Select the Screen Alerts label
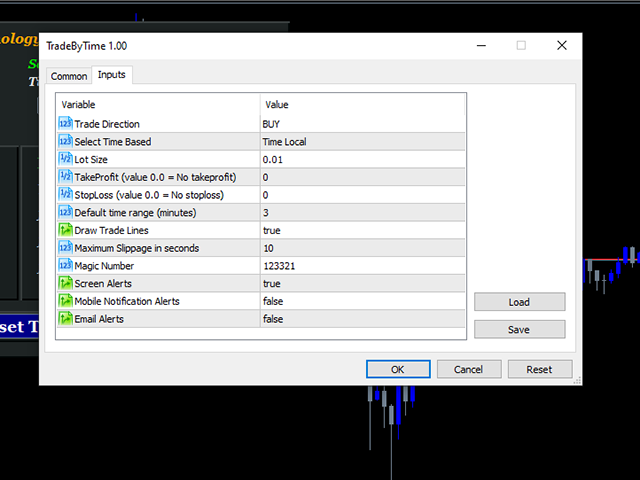 tap(103, 283)
